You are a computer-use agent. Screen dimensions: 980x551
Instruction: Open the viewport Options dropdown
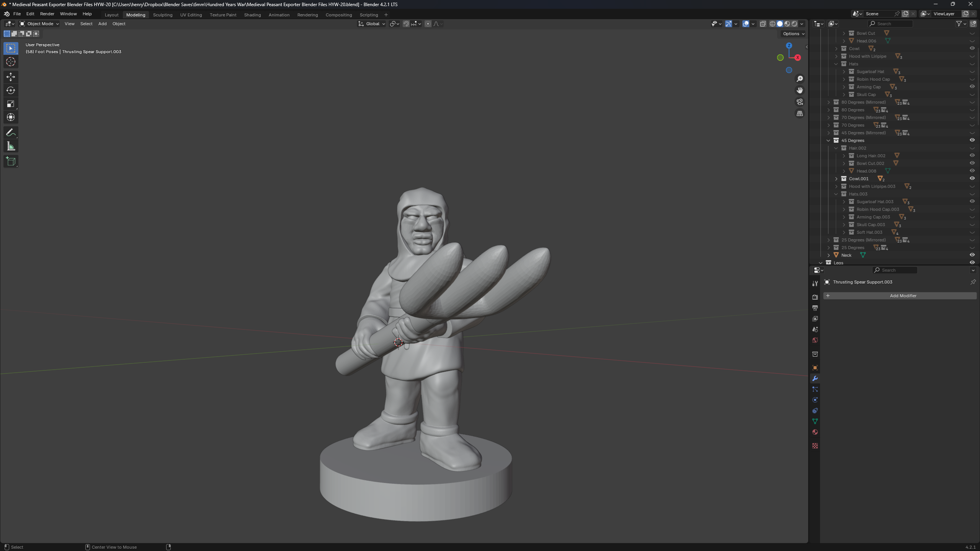coord(793,34)
